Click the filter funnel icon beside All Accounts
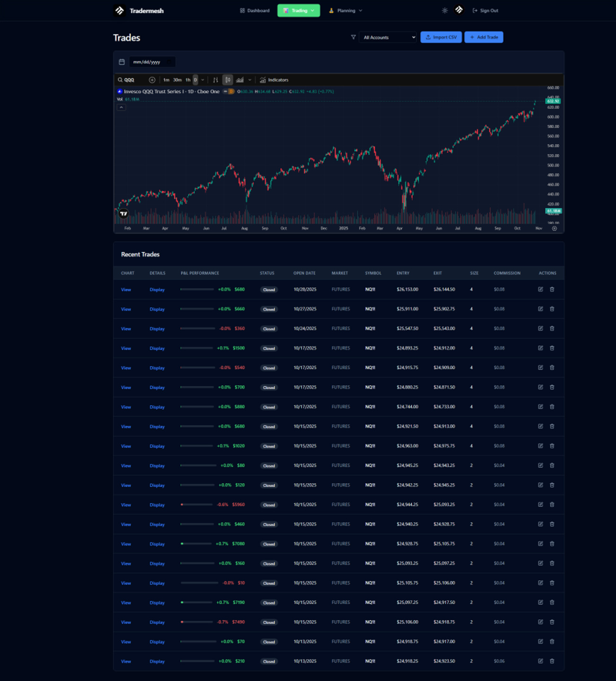The height and width of the screenshot is (681, 616). [353, 37]
